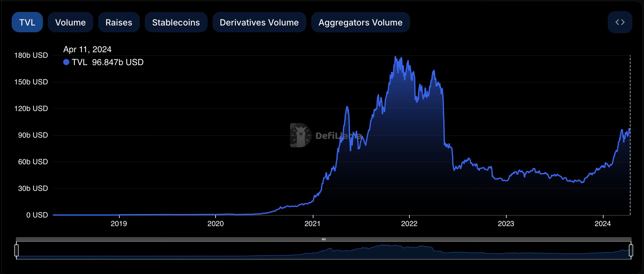
Task: Click the 2023 x-axis label
Action: (506, 224)
